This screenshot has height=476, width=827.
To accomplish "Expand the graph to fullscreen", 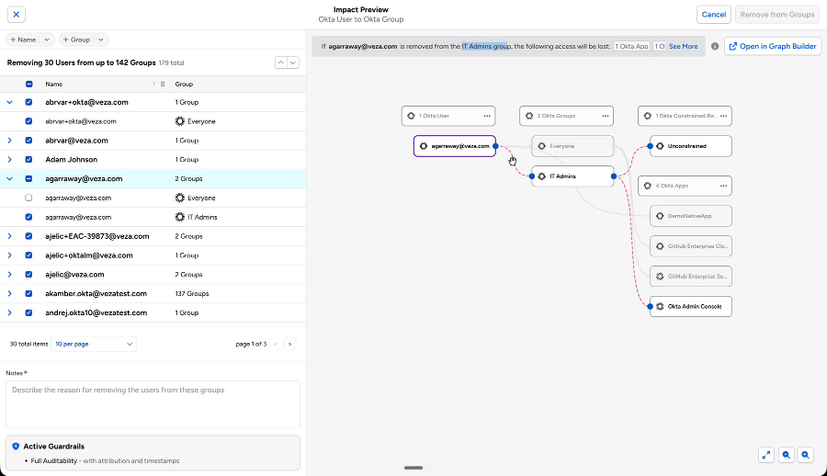I will click(766, 455).
